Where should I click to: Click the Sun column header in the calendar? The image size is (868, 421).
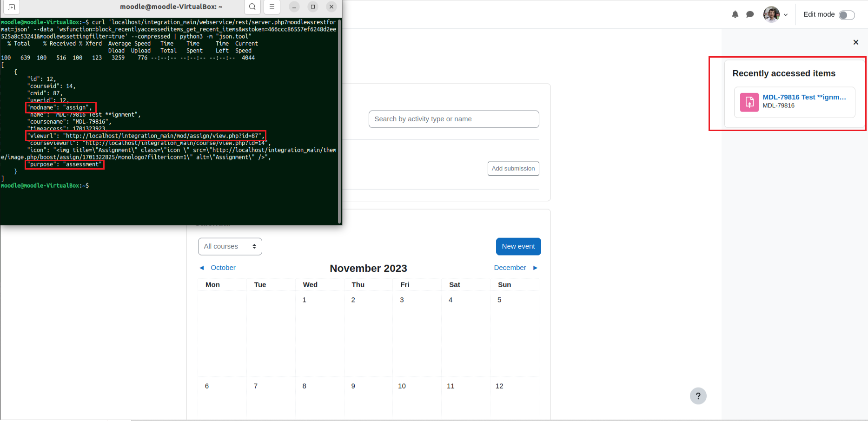[504, 285]
